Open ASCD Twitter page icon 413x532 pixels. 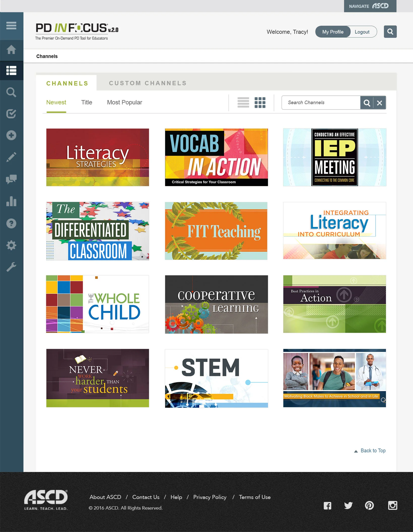click(348, 505)
